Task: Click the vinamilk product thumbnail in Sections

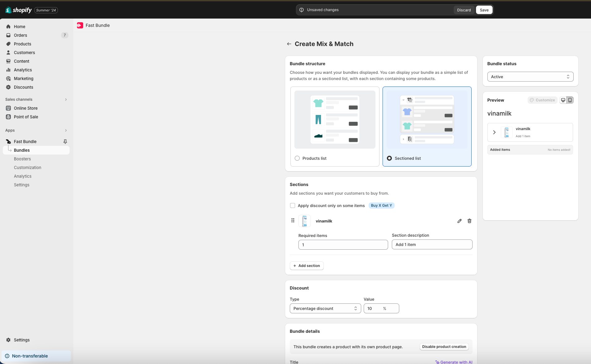Action: point(305,221)
